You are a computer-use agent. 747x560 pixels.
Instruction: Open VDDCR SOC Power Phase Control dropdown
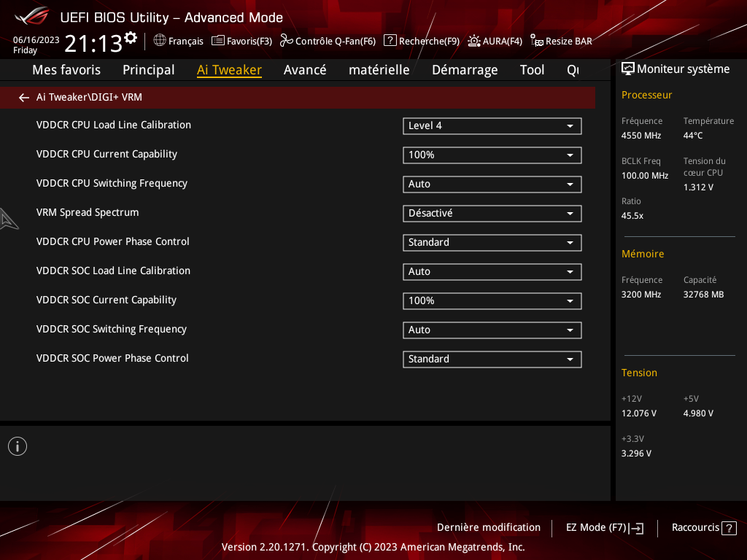[x=492, y=359]
